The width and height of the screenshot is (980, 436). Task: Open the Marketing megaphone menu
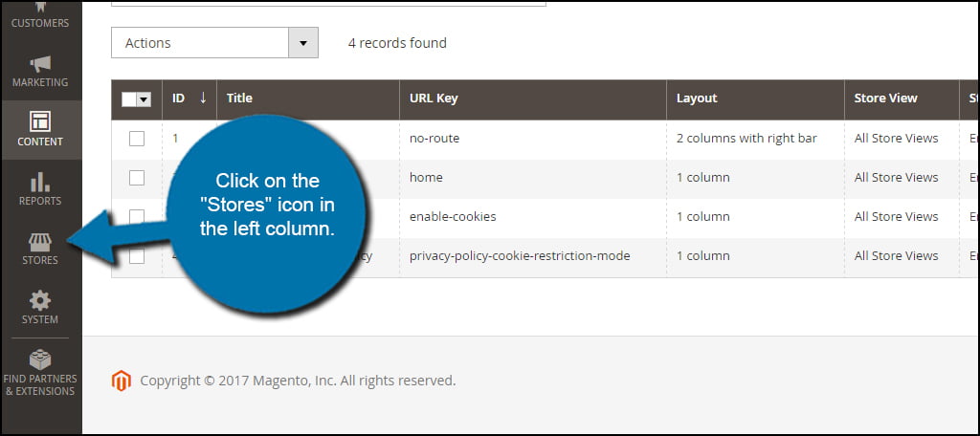[x=40, y=64]
